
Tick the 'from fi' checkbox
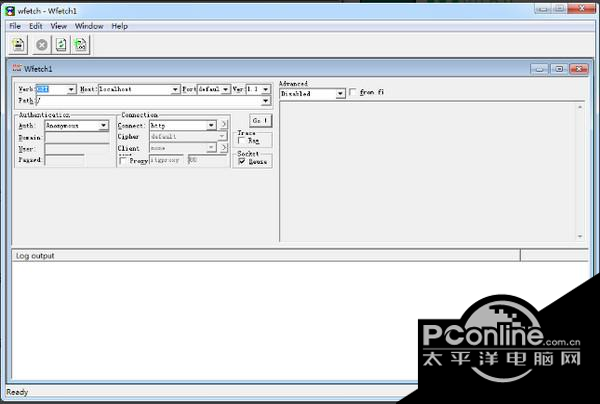[x=353, y=92]
